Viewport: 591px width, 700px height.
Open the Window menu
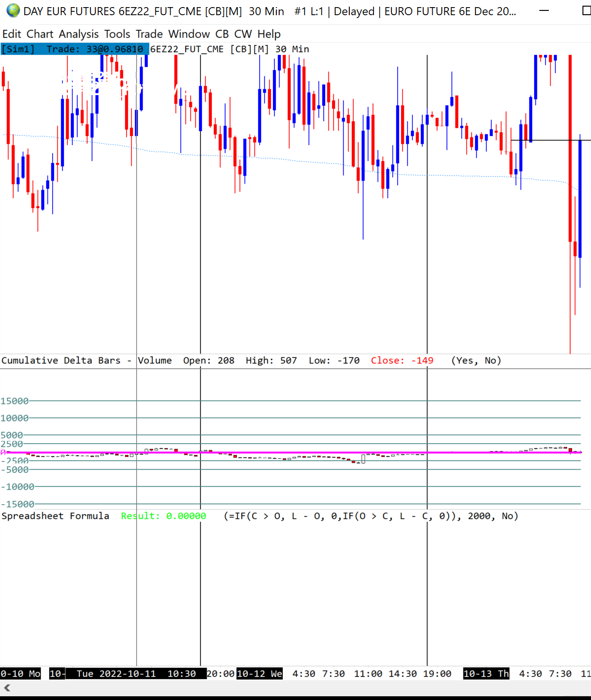tap(189, 34)
